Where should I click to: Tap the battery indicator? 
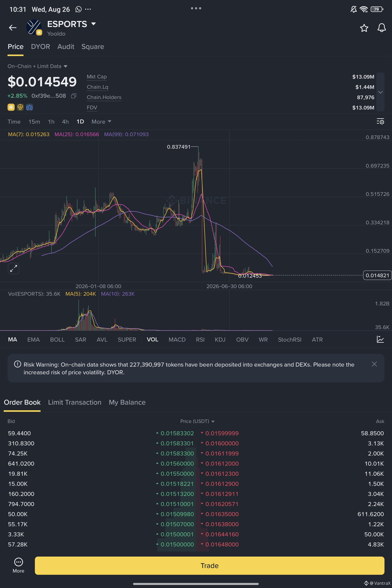377,9
